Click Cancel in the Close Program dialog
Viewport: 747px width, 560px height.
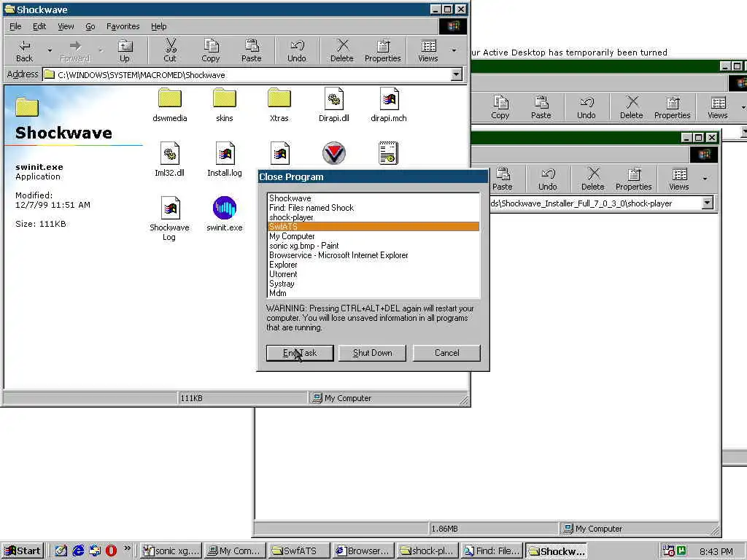(x=447, y=353)
